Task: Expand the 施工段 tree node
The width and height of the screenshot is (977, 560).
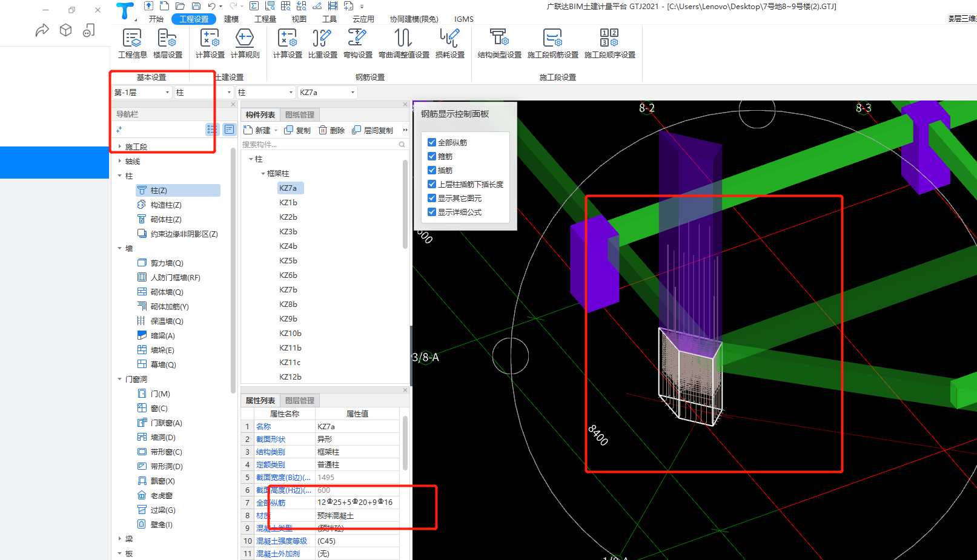Action: click(119, 147)
